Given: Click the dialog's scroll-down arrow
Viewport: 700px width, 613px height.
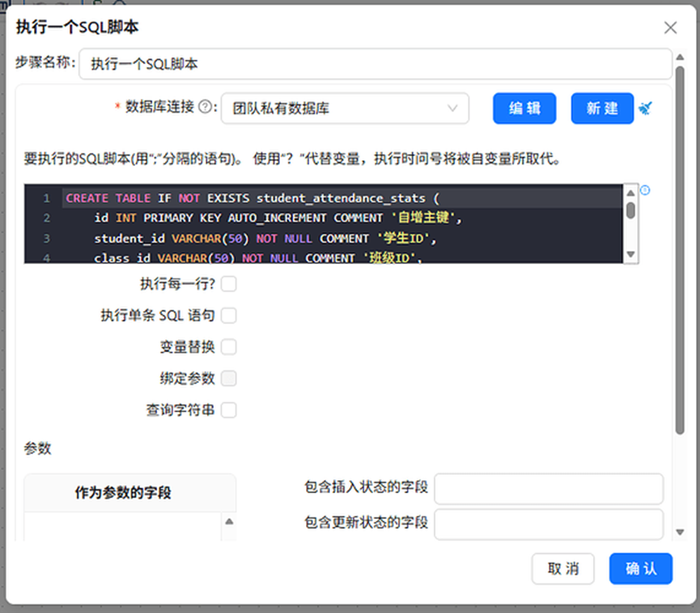Looking at the screenshot, I should tap(680, 532).
